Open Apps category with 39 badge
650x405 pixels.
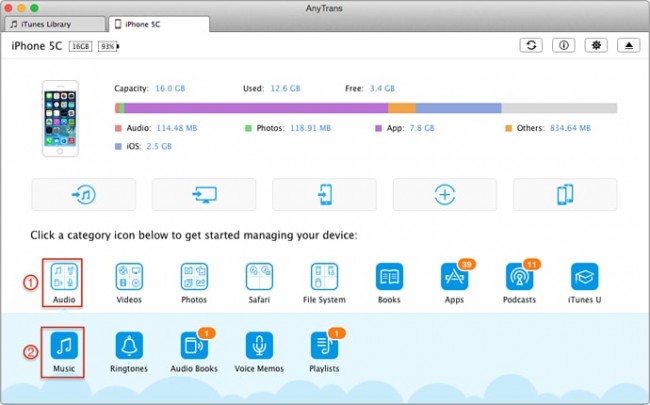[454, 277]
